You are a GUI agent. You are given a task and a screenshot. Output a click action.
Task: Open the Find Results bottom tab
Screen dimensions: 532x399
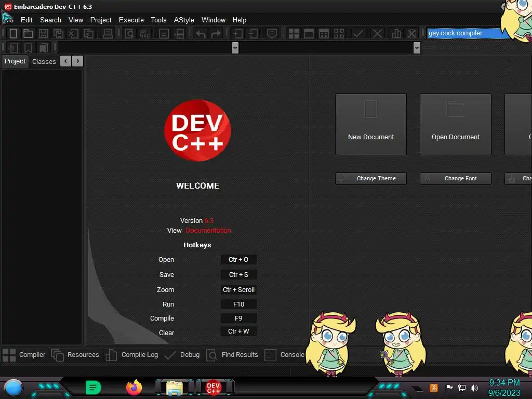pyautogui.click(x=232, y=355)
